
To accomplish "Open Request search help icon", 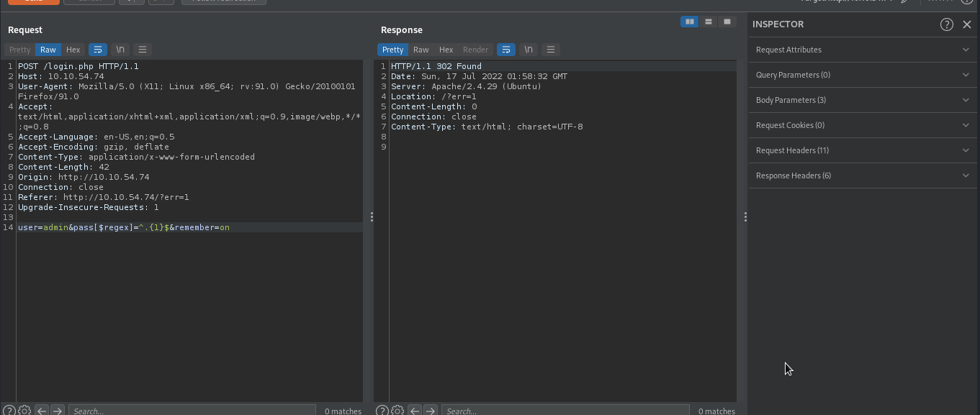I will [9, 411].
